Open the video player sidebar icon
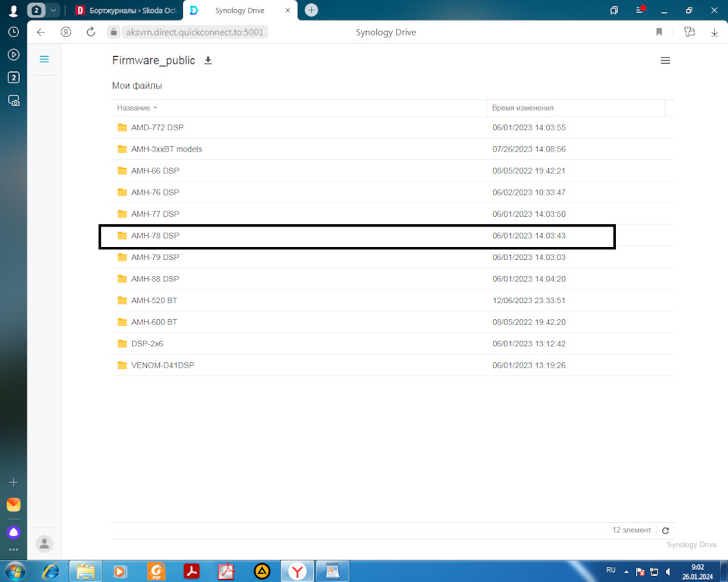728x582 pixels. [x=14, y=55]
